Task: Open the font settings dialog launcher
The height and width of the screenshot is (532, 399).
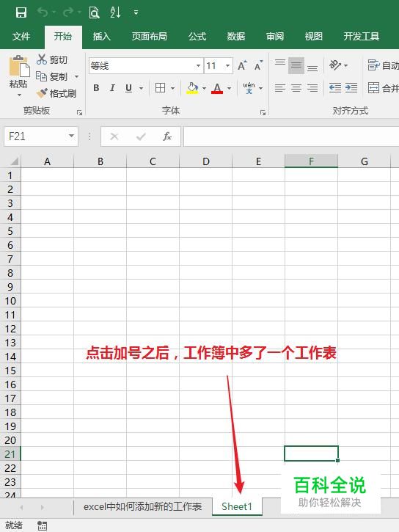Action: click(x=263, y=113)
